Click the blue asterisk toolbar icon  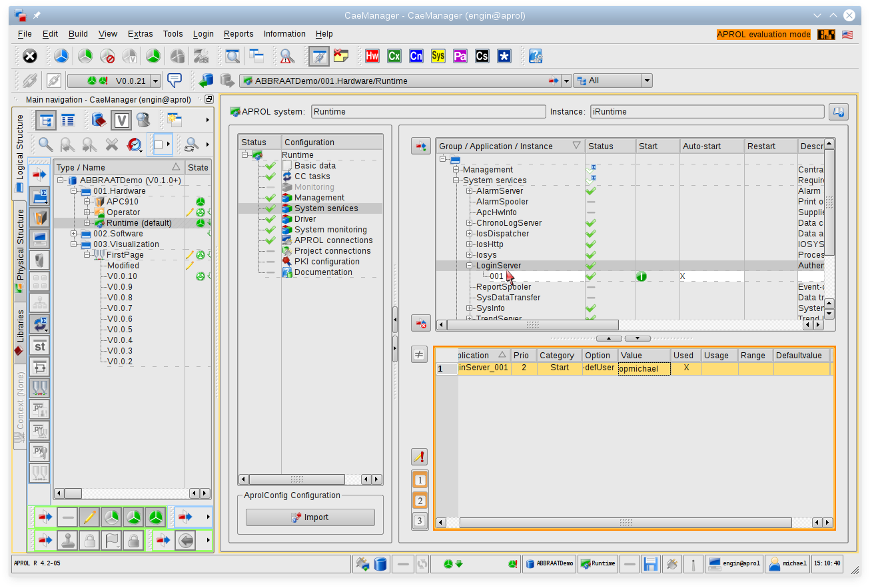pos(504,57)
